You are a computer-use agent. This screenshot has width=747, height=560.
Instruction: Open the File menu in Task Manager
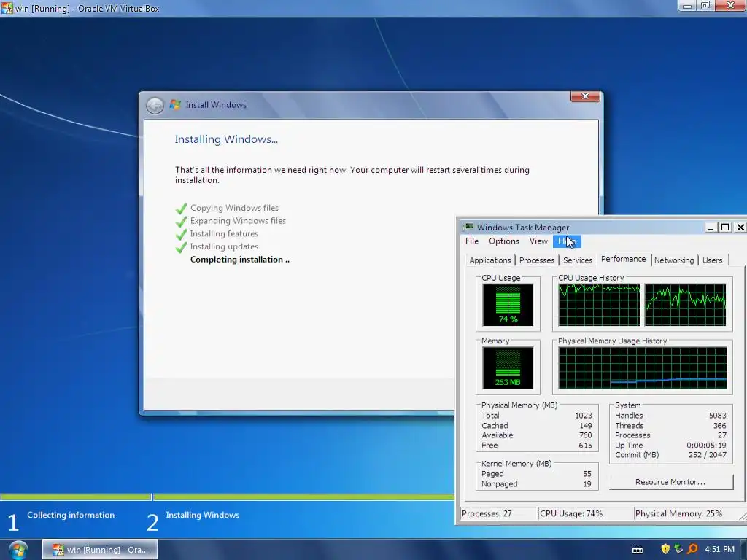472,241
